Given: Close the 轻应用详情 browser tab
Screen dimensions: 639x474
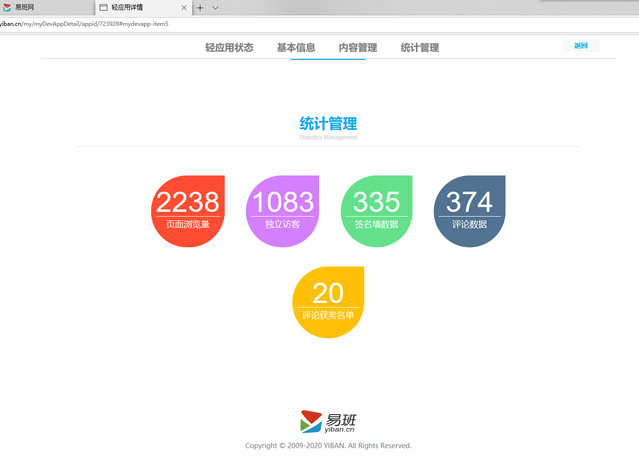Looking at the screenshot, I should click(x=184, y=7).
